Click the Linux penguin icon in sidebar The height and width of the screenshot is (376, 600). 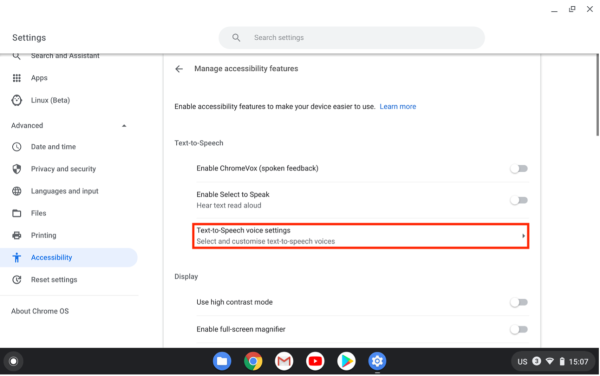point(16,100)
